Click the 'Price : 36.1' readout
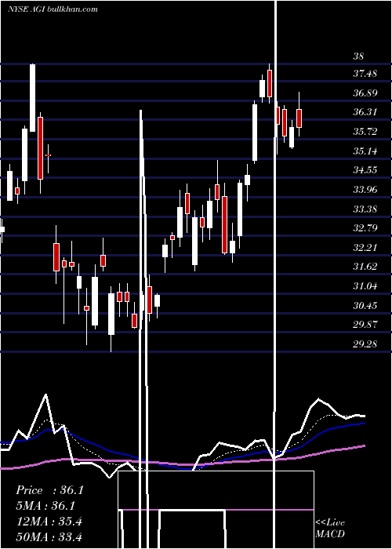Viewport: 392px width, 549px height. (49, 490)
